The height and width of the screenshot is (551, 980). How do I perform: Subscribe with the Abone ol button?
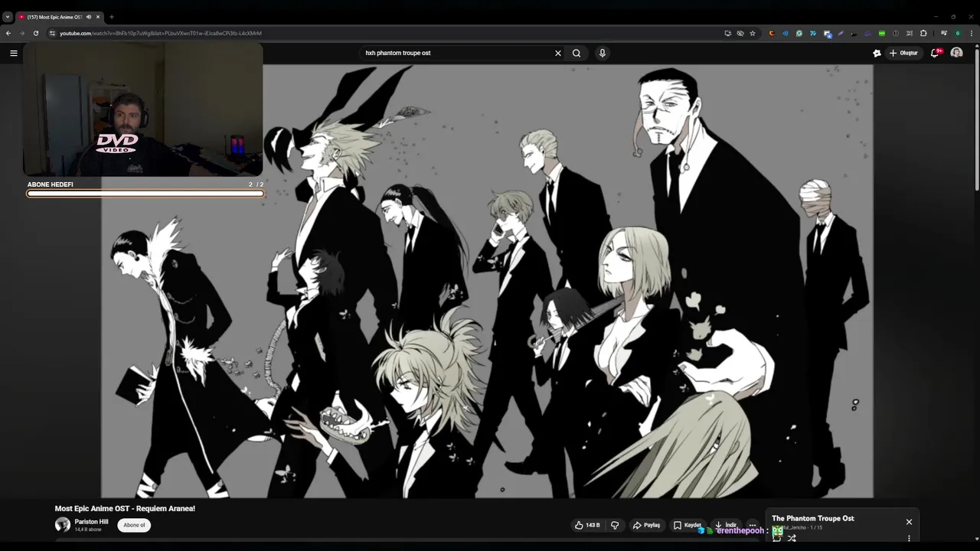[x=134, y=525]
